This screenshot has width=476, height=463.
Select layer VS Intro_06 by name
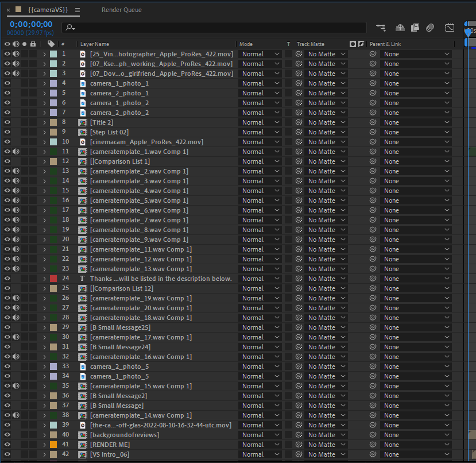pyautogui.click(x=110, y=454)
